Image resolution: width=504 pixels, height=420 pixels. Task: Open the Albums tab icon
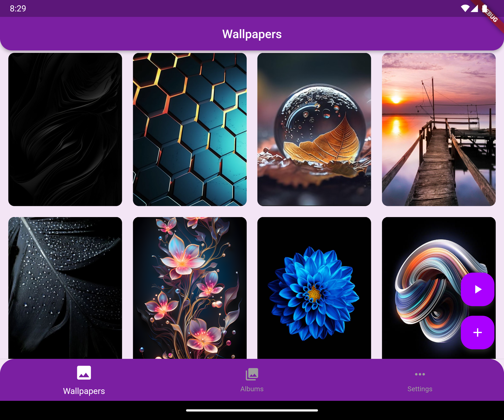tap(252, 374)
